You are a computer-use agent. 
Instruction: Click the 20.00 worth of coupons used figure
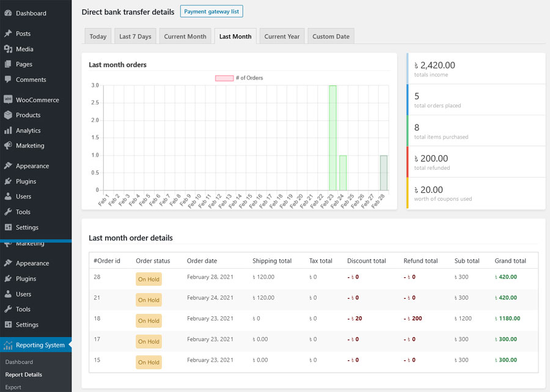pos(428,189)
